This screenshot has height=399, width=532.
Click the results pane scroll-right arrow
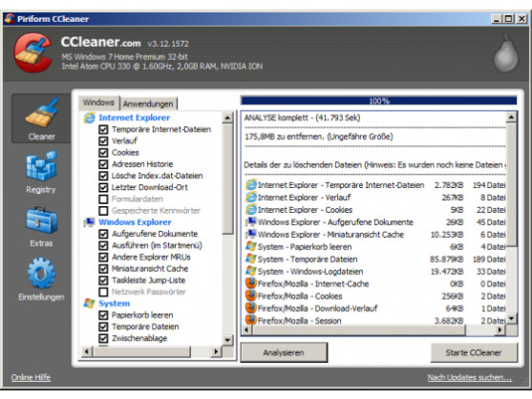[x=500, y=329]
